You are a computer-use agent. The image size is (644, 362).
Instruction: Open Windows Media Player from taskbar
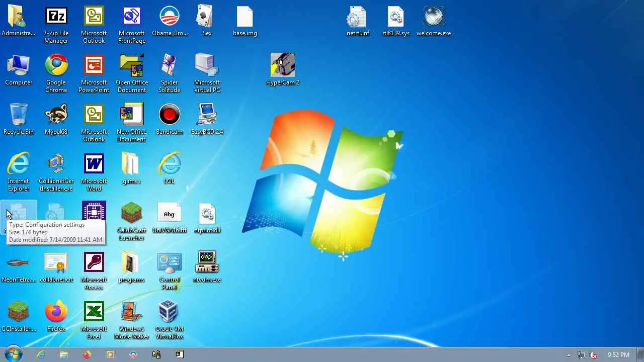[x=110, y=354]
